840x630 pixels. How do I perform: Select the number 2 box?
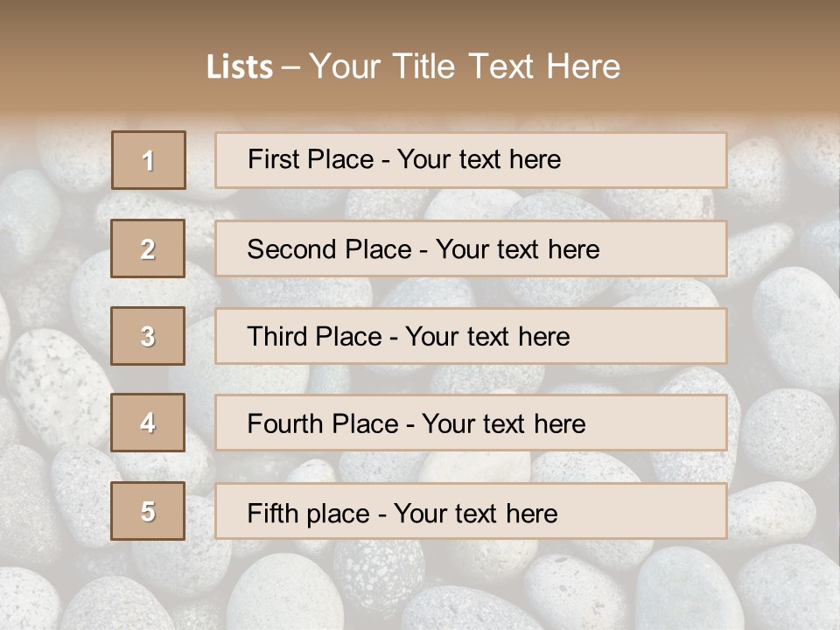148,248
